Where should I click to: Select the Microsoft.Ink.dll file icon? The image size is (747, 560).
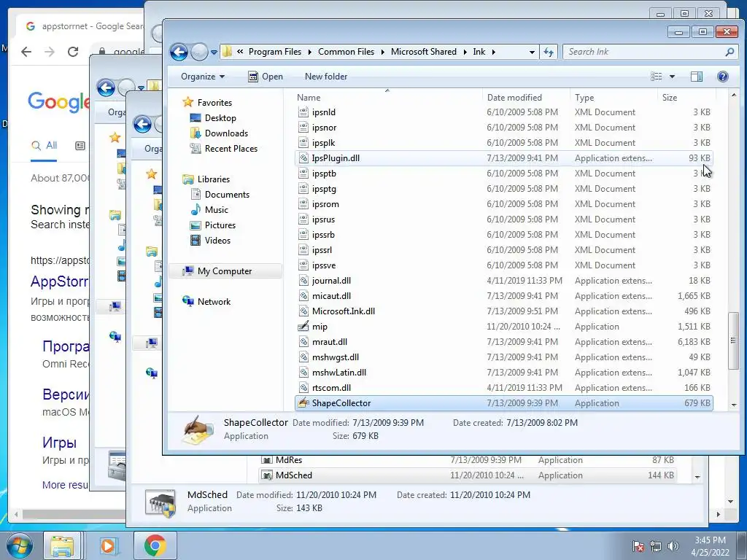point(303,311)
